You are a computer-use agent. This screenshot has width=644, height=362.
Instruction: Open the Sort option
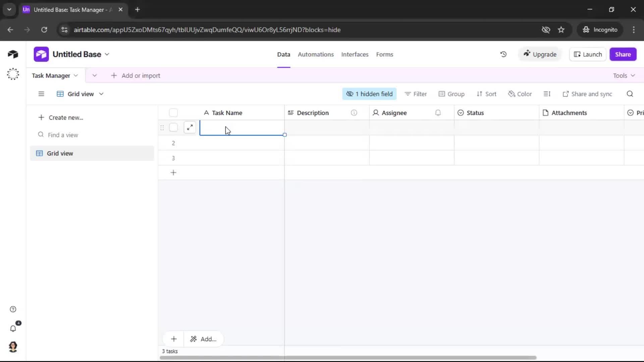point(486,94)
